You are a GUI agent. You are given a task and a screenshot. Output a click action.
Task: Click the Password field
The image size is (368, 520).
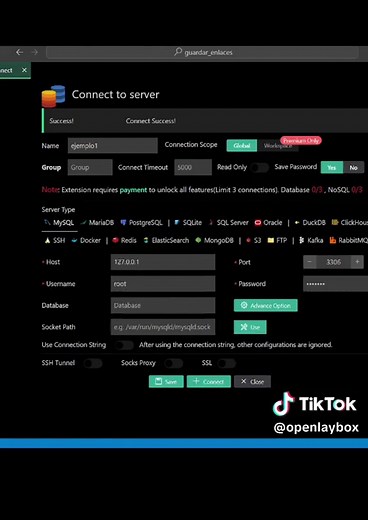point(335,284)
